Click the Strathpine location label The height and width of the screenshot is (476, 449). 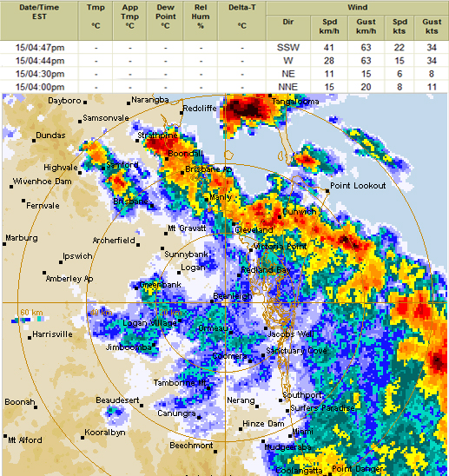click(x=157, y=136)
